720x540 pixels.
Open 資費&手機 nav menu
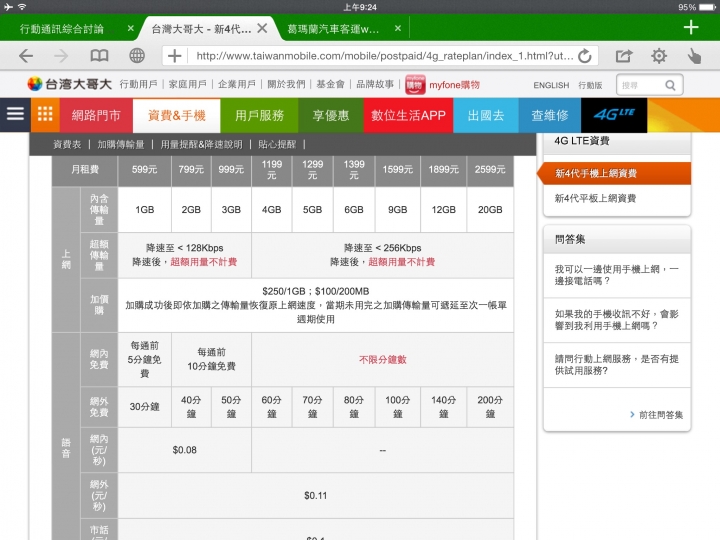(177, 115)
